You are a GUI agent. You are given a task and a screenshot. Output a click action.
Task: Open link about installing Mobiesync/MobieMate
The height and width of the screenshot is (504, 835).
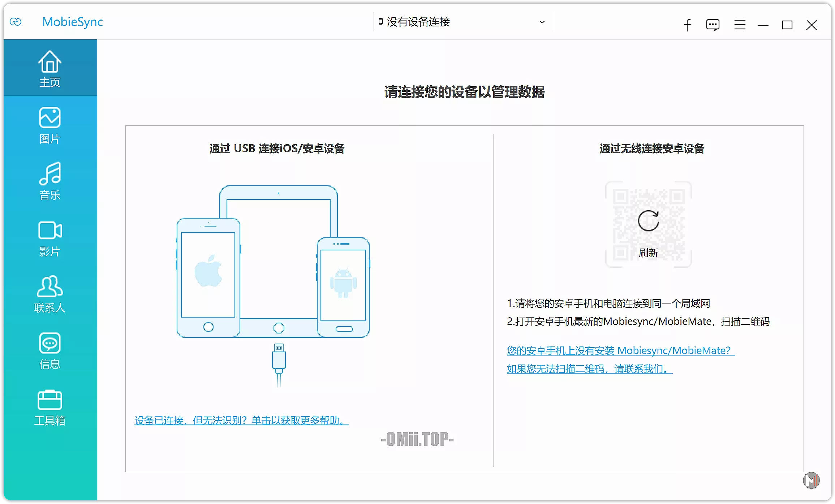pyautogui.click(x=621, y=350)
